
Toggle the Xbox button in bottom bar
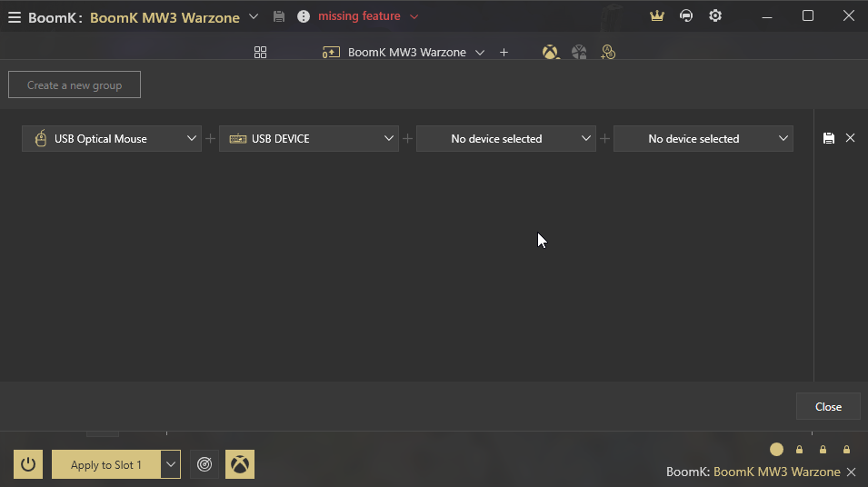point(240,464)
